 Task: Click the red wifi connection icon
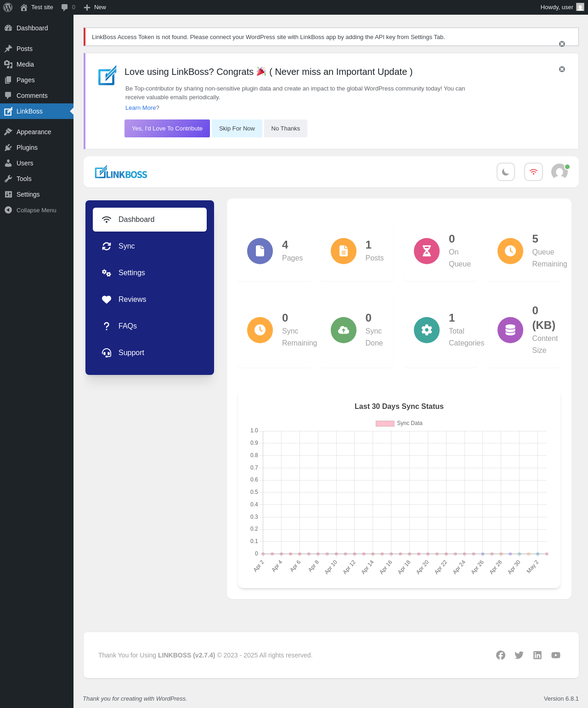(533, 172)
